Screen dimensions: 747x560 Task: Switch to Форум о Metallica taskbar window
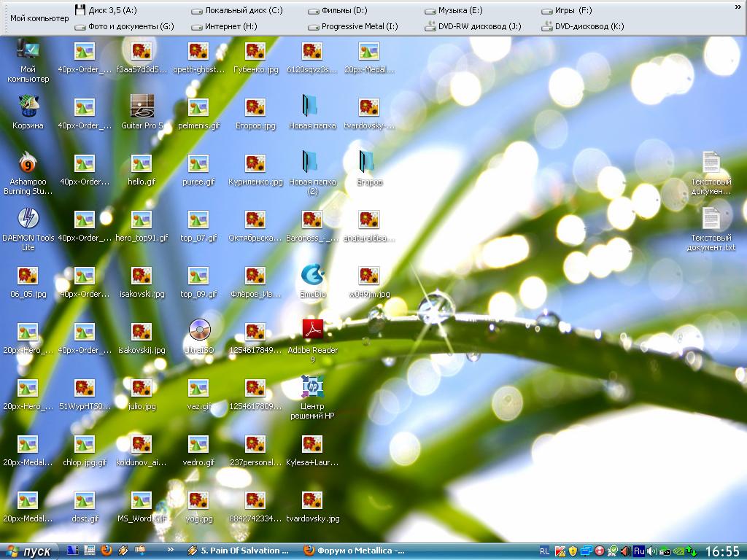tap(354, 551)
